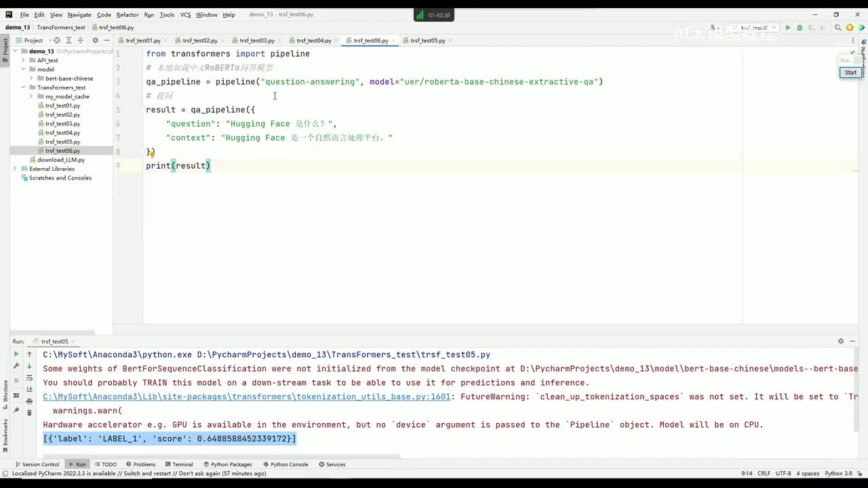
Task: Open Scratches and Consoles node
Action: (x=60, y=178)
